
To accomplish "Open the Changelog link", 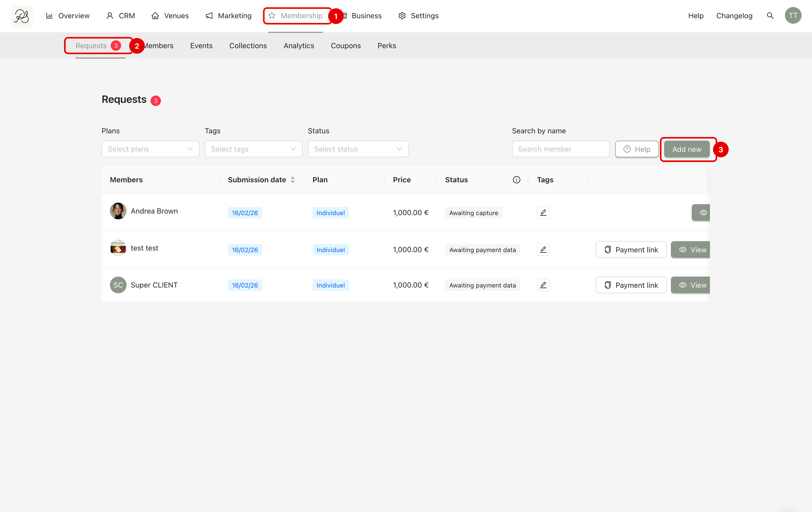I will click(x=734, y=16).
